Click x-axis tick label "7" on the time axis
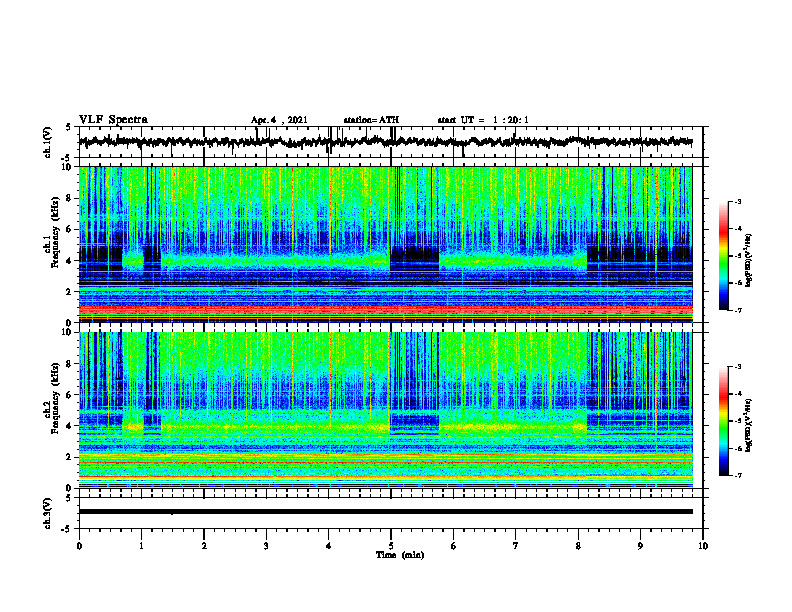 pos(516,546)
